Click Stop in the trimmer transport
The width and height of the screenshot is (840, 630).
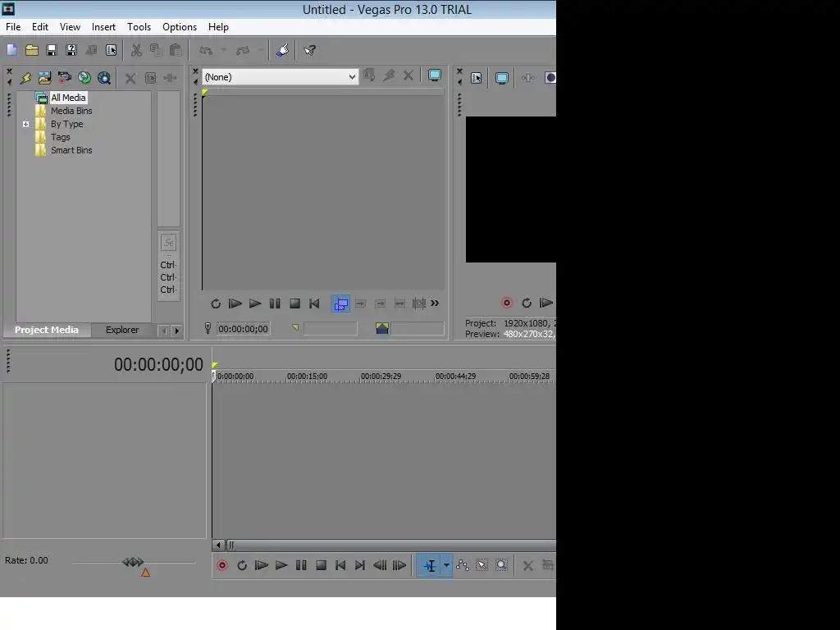point(294,304)
